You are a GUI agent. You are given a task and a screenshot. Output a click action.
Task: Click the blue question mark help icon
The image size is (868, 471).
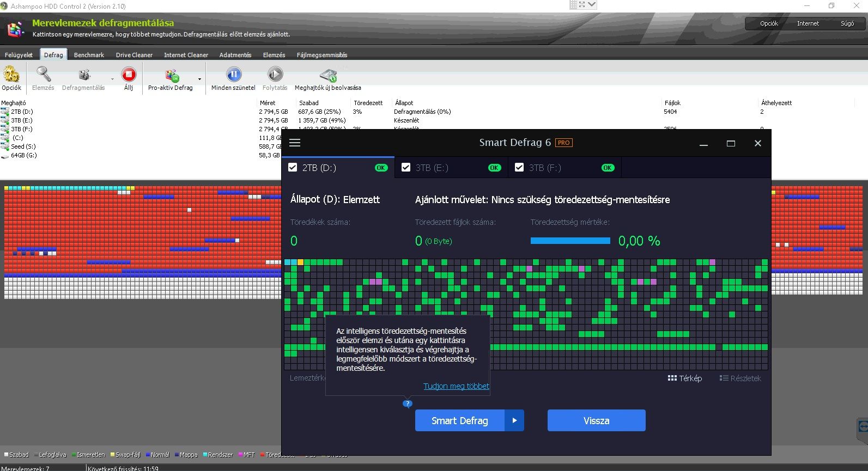[x=407, y=403]
